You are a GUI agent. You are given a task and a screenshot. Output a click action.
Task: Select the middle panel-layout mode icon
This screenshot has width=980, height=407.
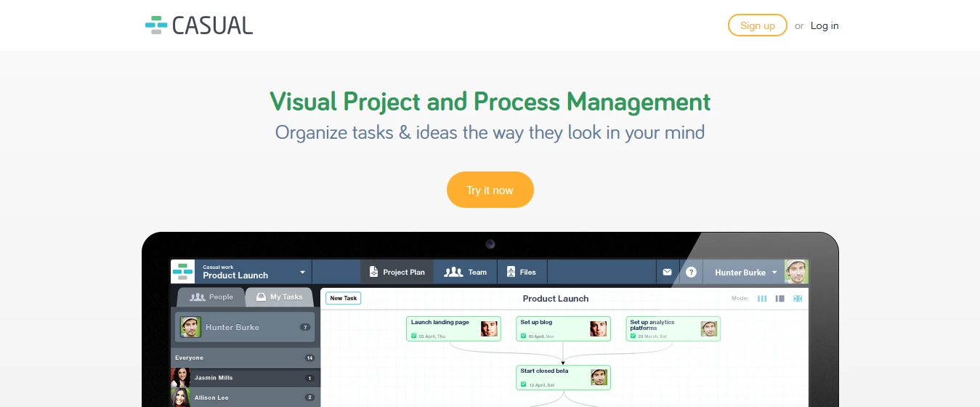click(779, 299)
